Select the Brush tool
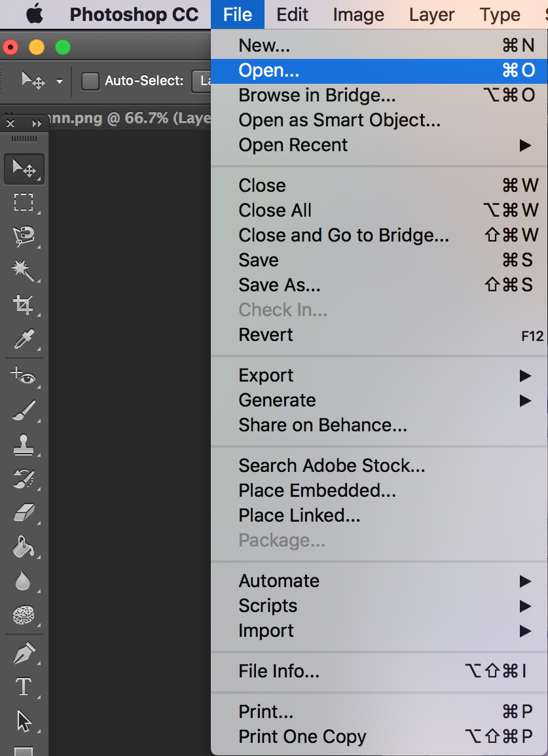 (24, 411)
